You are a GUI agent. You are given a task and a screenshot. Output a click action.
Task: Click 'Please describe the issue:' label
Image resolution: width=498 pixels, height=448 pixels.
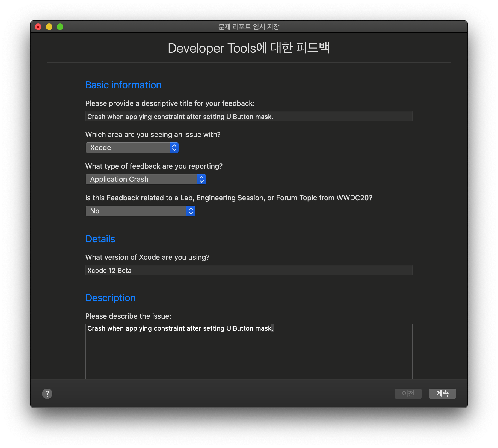pos(128,316)
